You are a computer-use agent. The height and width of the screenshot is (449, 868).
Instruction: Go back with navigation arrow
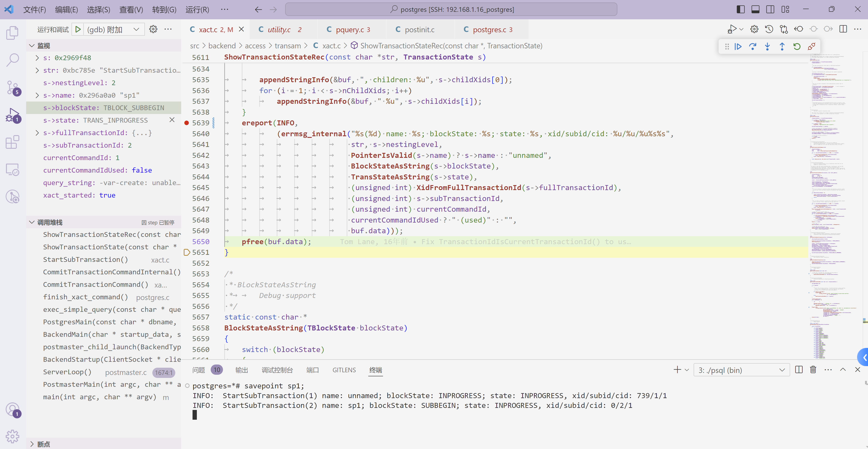coord(258,10)
